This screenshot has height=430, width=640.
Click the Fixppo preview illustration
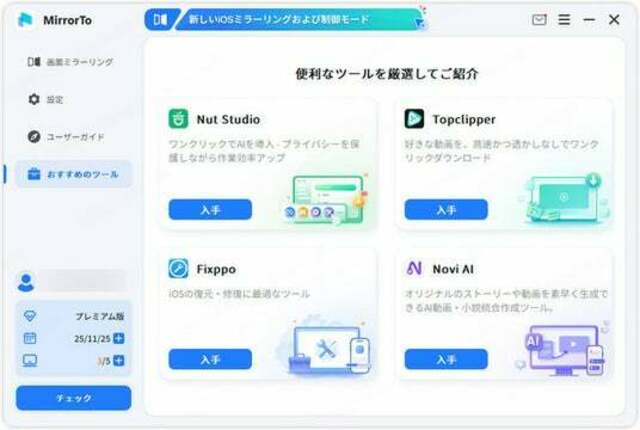point(327,348)
